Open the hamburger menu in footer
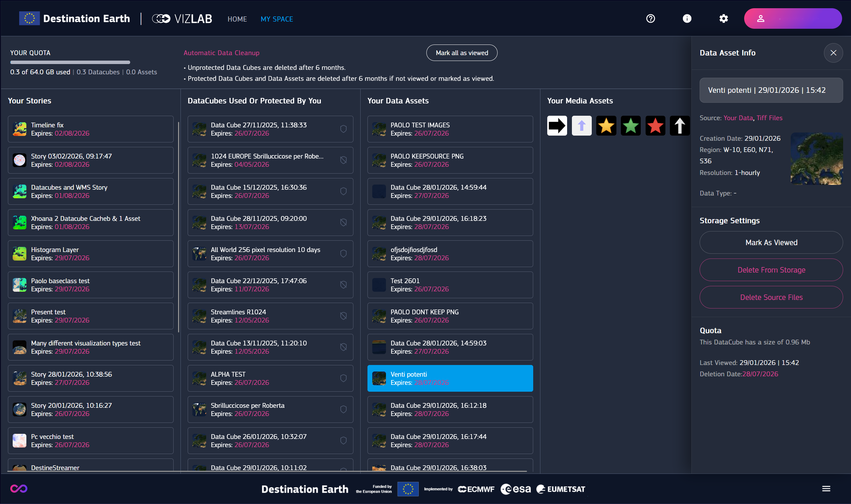The width and height of the screenshot is (851, 504). pyautogui.click(x=826, y=489)
